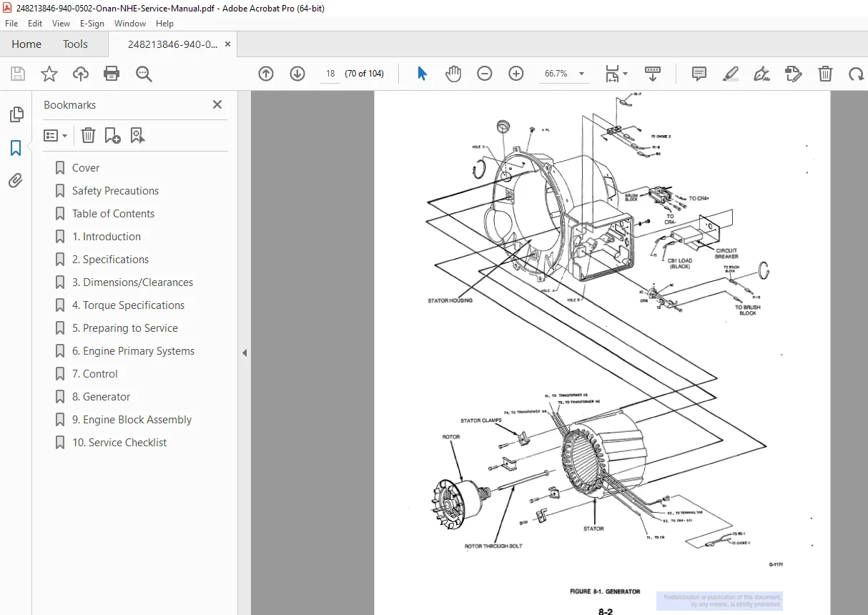
Task: Open the 3. Dimensions/Clearances bookmark
Action: pyautogui.click(x=132, y=282)
